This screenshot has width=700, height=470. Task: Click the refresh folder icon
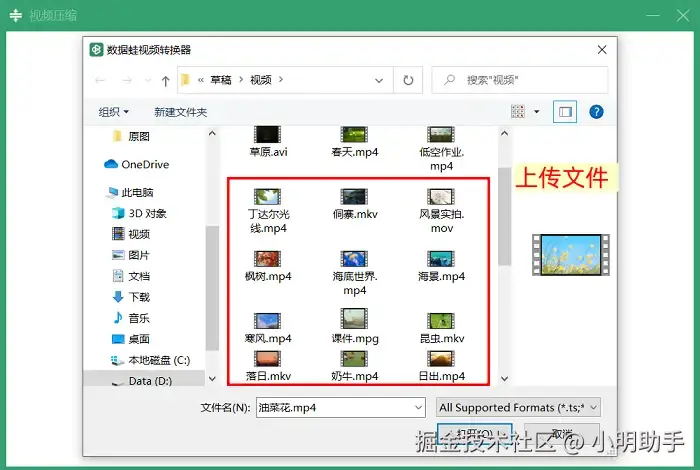408,80
